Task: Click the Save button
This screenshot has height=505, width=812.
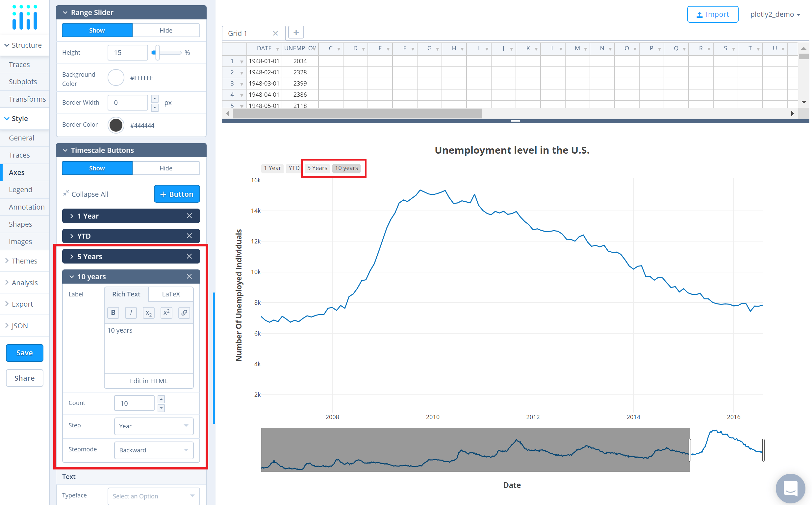Action: tap(24, 353)
